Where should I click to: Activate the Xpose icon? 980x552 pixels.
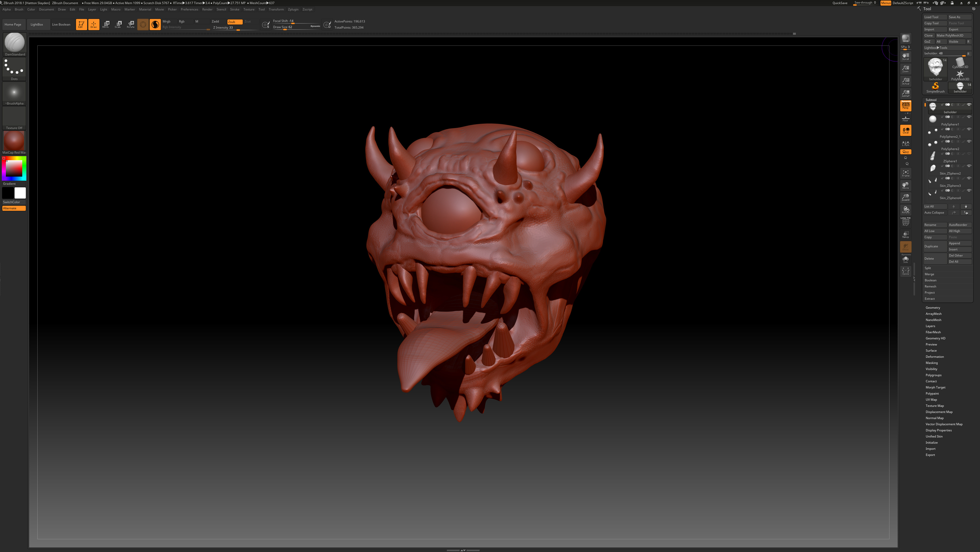click(x=906, y=271)
